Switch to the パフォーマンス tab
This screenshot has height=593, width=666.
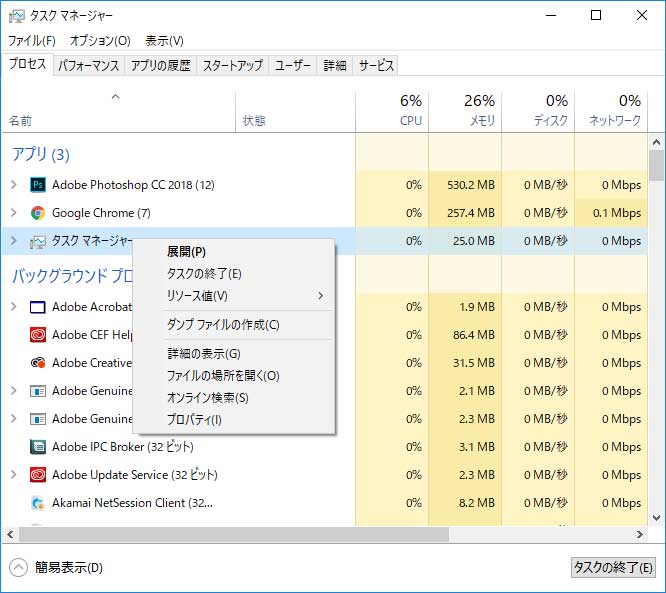pos(89,66)
